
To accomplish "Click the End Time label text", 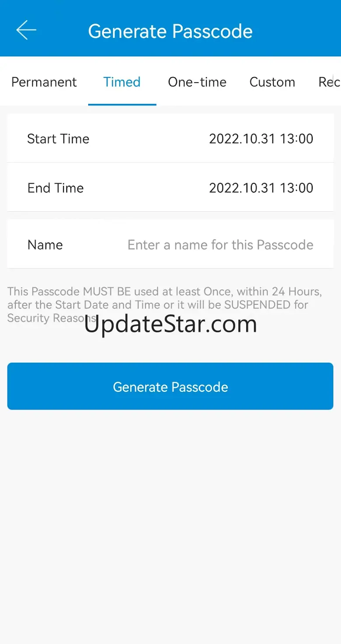I will click(x=56, y=188).
